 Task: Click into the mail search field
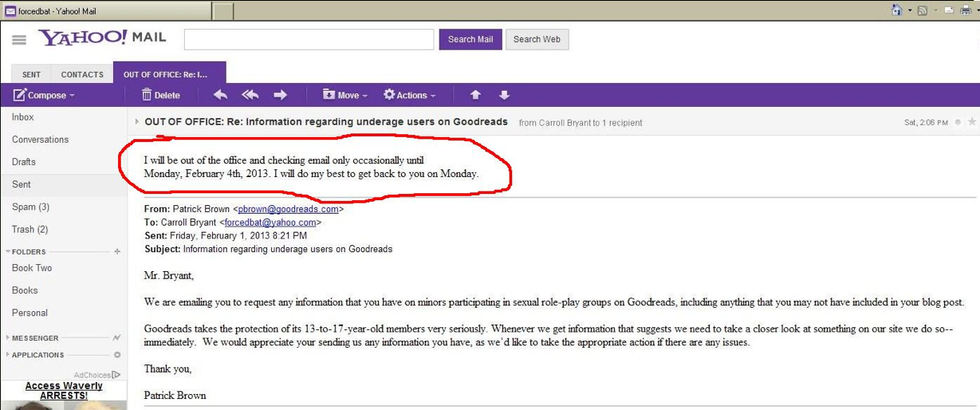pos(309,39)
